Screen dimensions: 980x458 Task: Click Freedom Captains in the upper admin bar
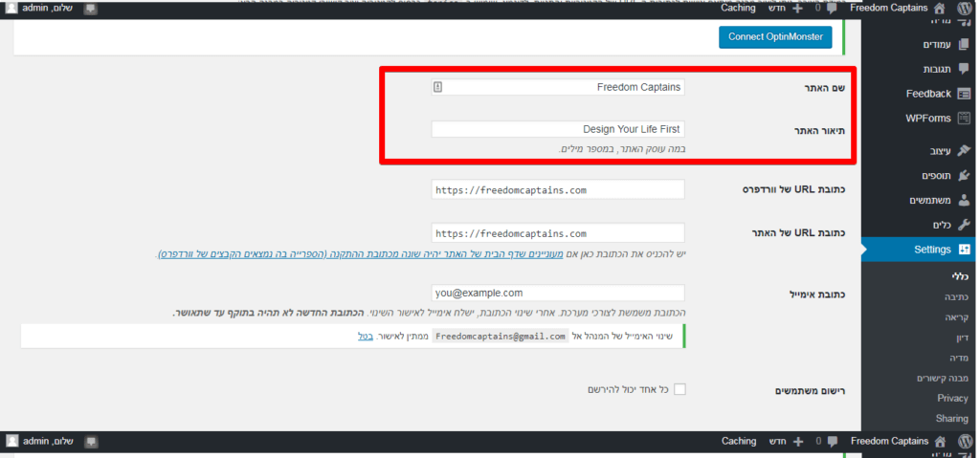(889, 8)
